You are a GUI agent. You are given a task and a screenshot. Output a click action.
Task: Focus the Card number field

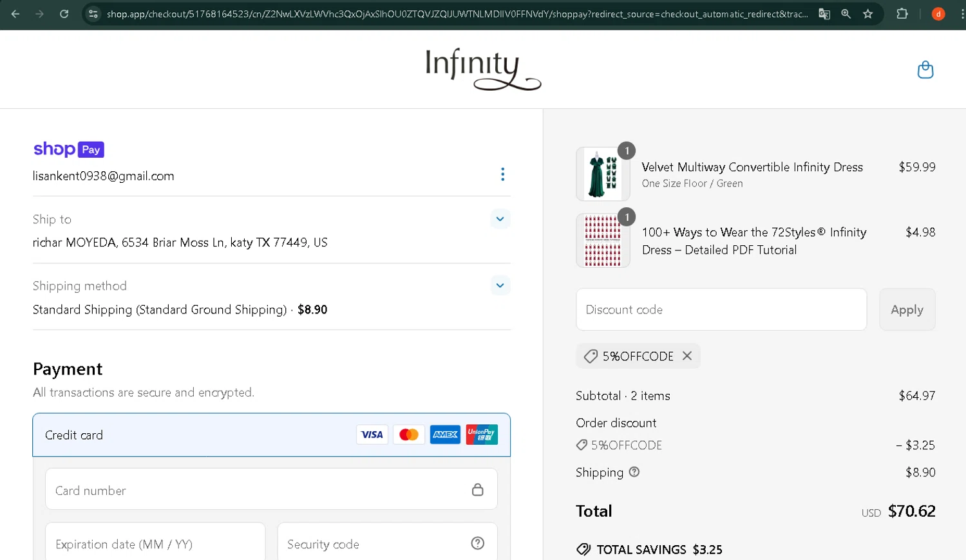tap(272, 489)
